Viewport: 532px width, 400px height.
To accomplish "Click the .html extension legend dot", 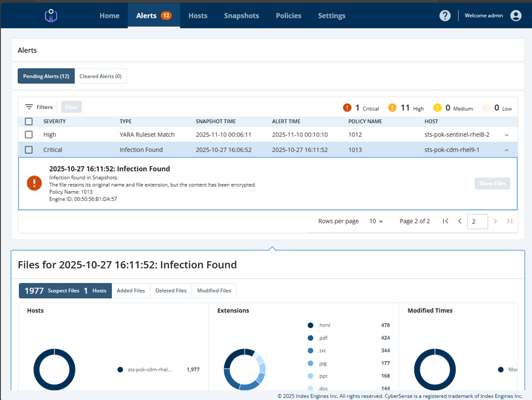I will pos(310,326).
